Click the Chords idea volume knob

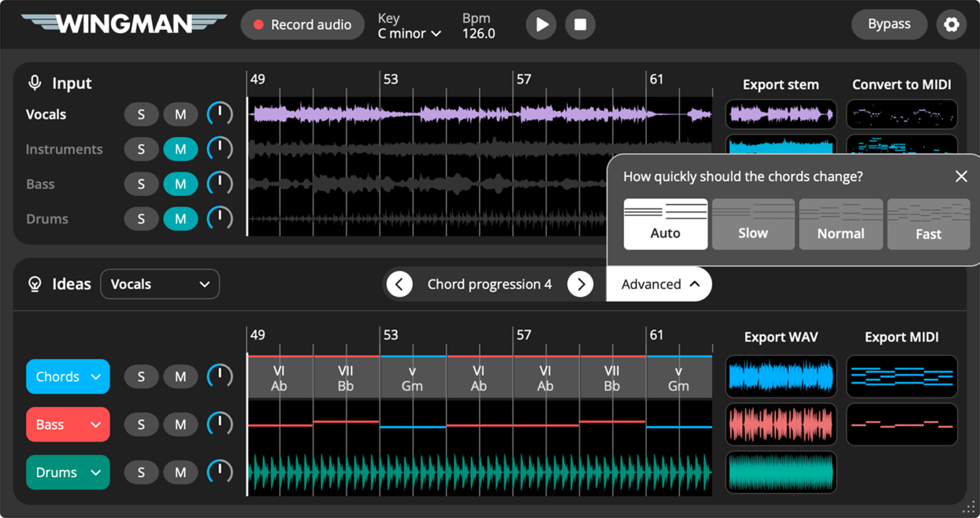pos(219,376)
